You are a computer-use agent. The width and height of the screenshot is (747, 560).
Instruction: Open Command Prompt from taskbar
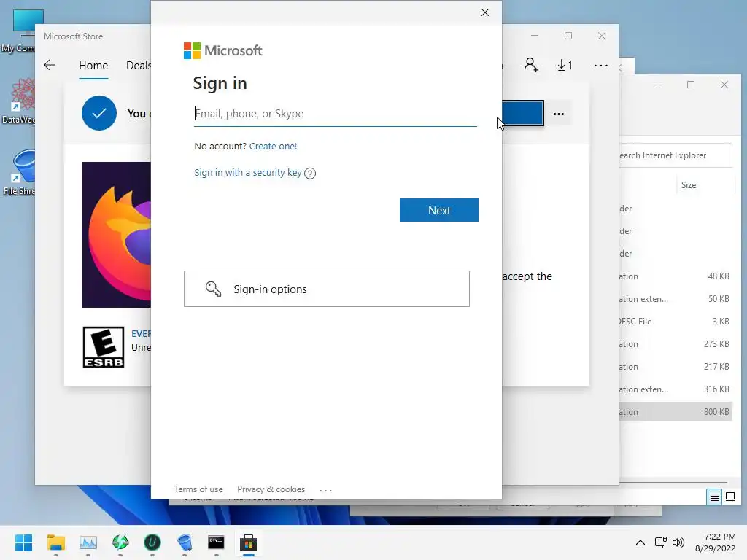[x=216, y=542]
